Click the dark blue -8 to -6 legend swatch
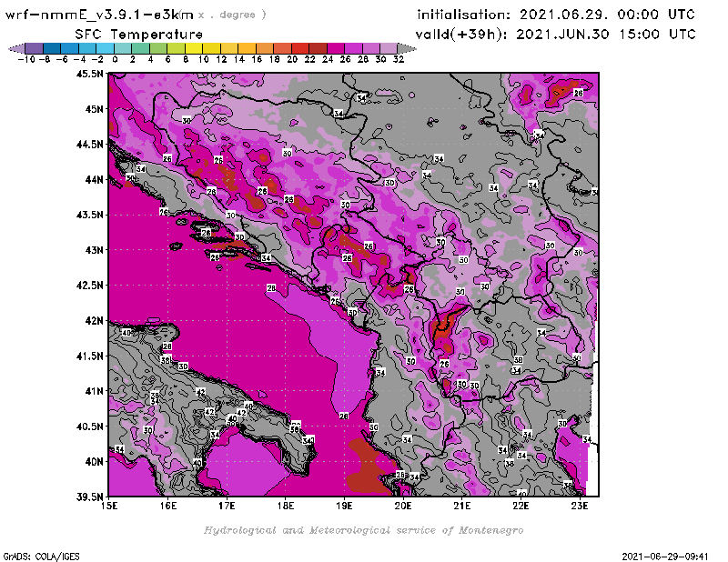 coord(52,49)
